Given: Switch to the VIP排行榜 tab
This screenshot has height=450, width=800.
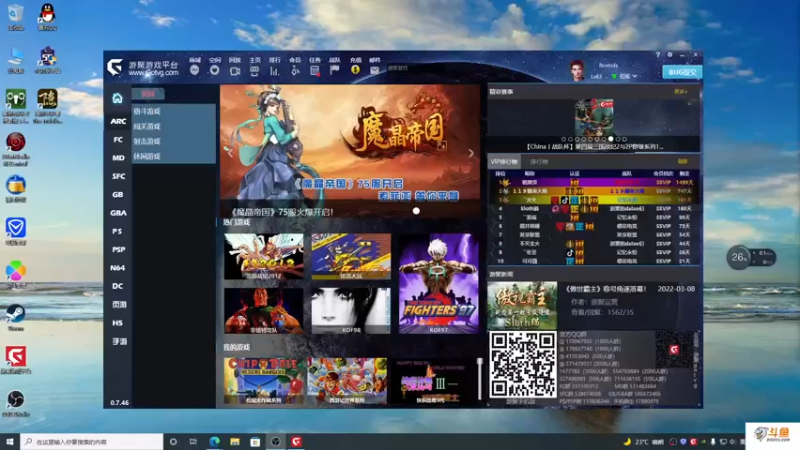Looking at the screenshot, I should pyautogui.click(x=504, y=162).
